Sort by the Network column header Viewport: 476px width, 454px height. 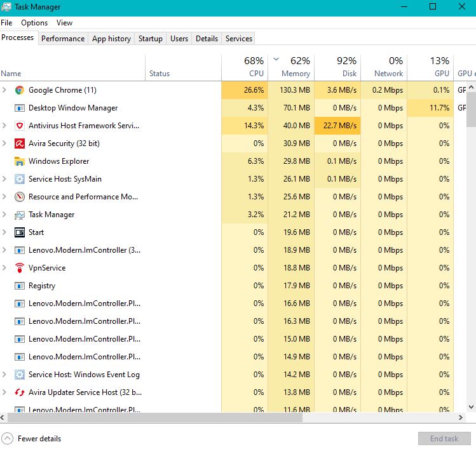coord(384,67)
